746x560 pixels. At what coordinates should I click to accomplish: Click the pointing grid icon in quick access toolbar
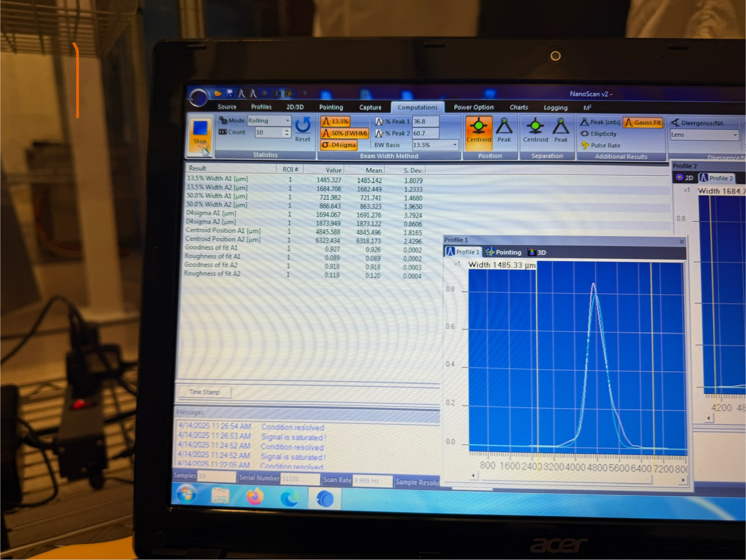pos(289,93)
